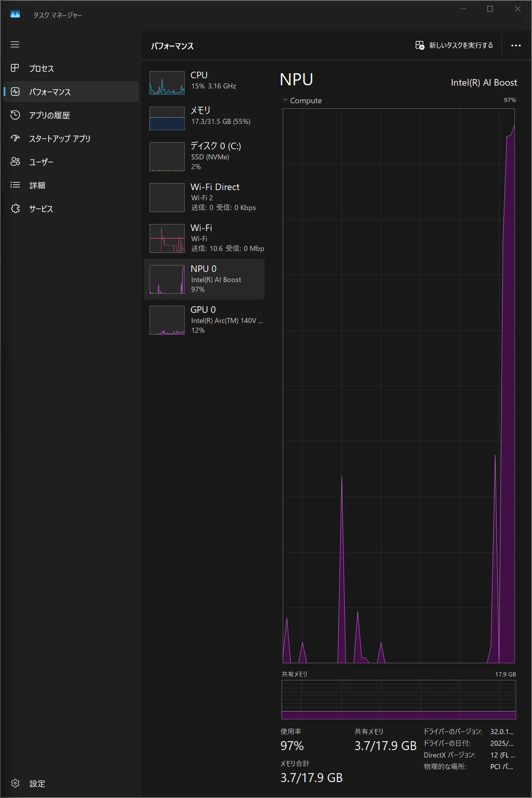This screenshot has height=798, width=532.
Task: Maximize the Task Manager window
Action: point(490,9)
